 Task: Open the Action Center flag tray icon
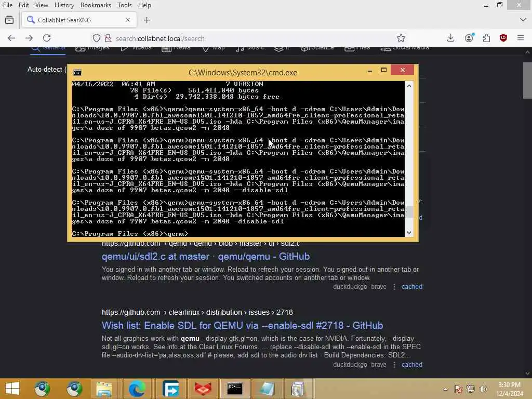pos(458,389)
